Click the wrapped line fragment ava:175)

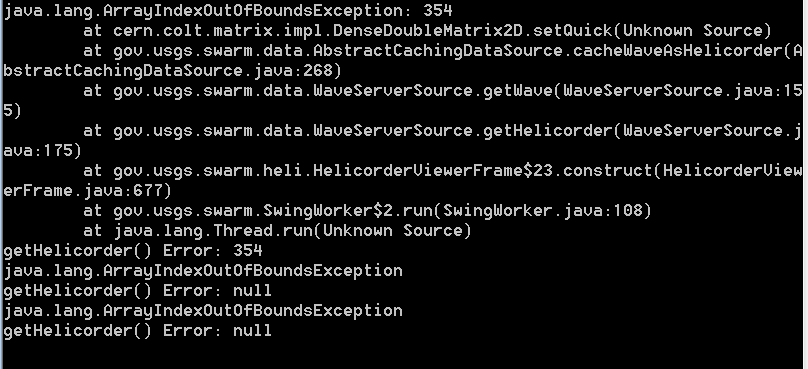43,150
